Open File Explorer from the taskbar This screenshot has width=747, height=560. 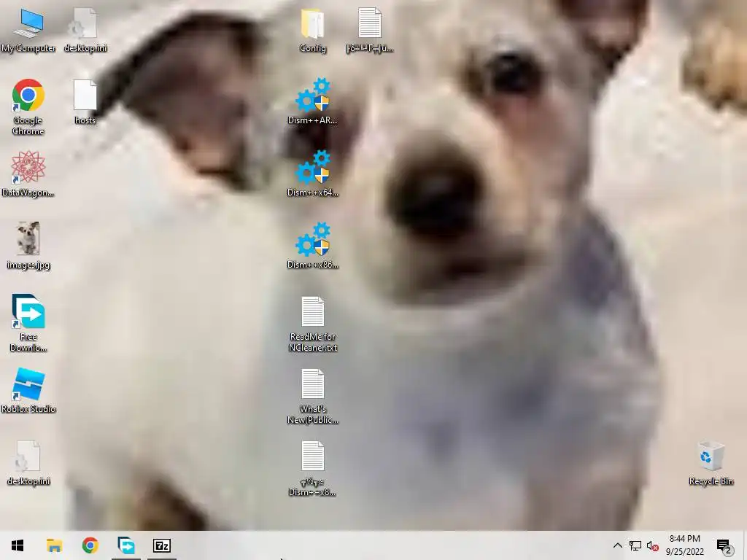54,545
